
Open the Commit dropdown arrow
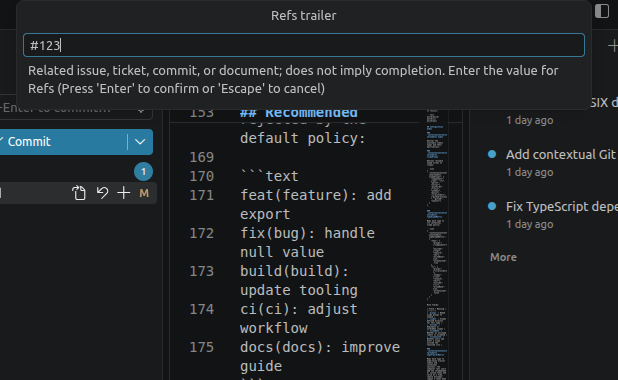point(140,142)
